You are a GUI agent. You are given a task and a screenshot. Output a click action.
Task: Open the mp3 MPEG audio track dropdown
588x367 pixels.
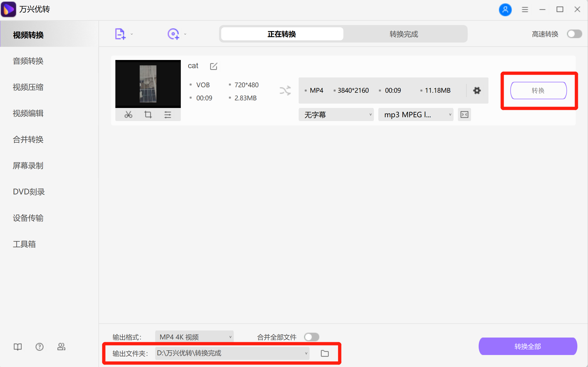point(416,115)
